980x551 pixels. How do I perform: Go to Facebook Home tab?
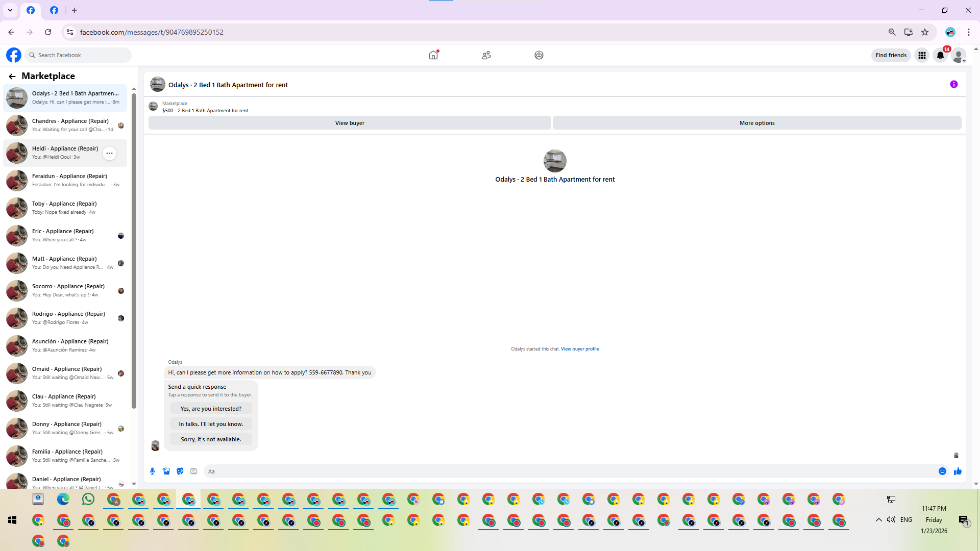(433, 55)
